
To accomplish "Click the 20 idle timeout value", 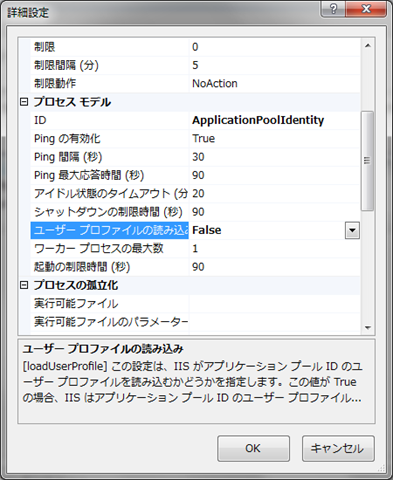I will 198,194.
